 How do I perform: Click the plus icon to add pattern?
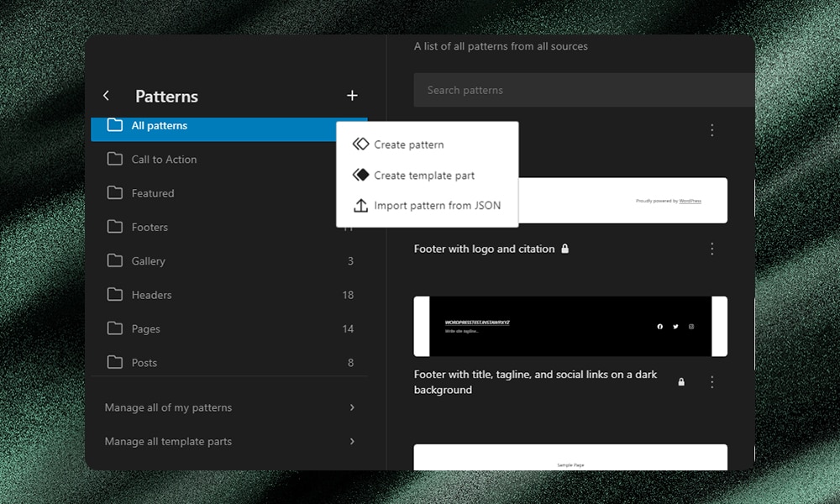point(352,96)
